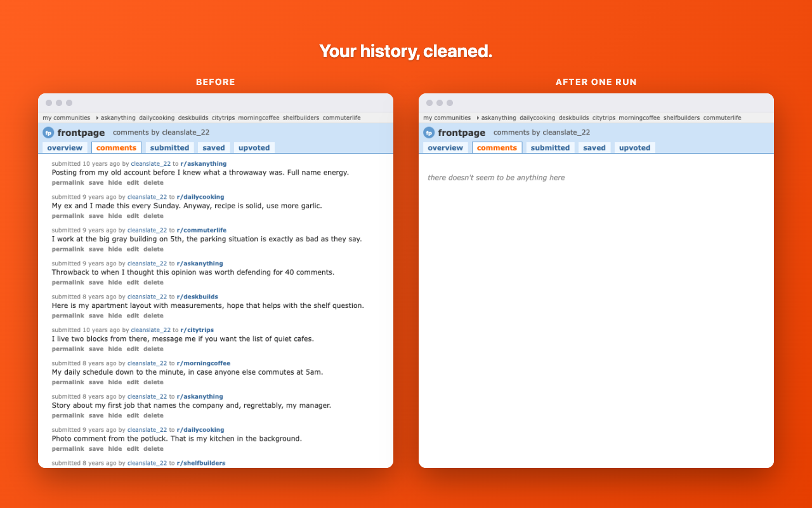Click 'there doesn't seem to be anything here'

point(496,178)
